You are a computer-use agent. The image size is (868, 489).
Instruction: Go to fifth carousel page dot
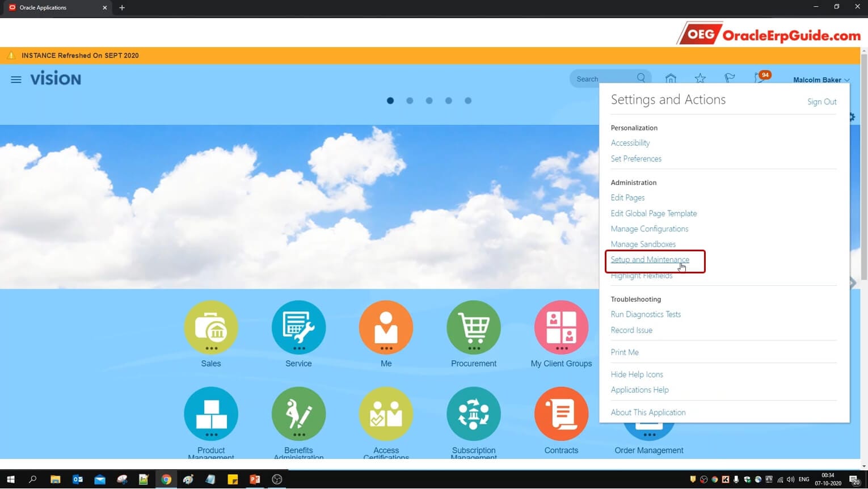click(x=468, y=100)
